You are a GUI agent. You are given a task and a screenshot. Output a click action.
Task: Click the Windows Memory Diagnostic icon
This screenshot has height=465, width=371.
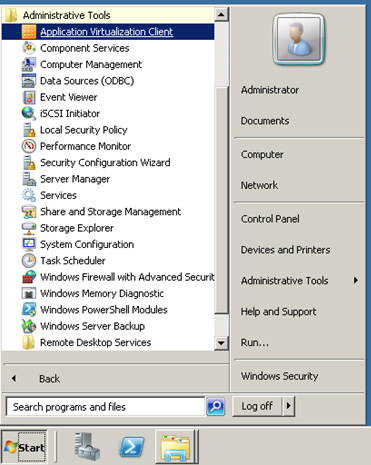click(x=29, y=293)
